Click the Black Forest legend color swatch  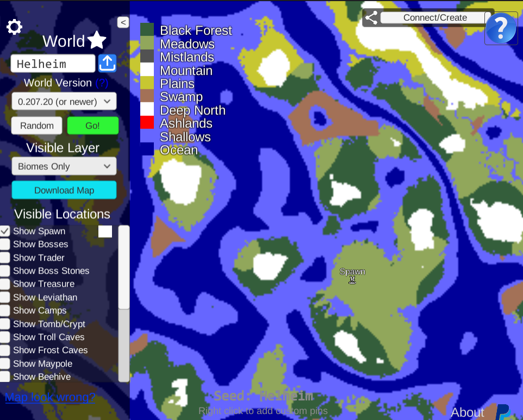point(147,29)
